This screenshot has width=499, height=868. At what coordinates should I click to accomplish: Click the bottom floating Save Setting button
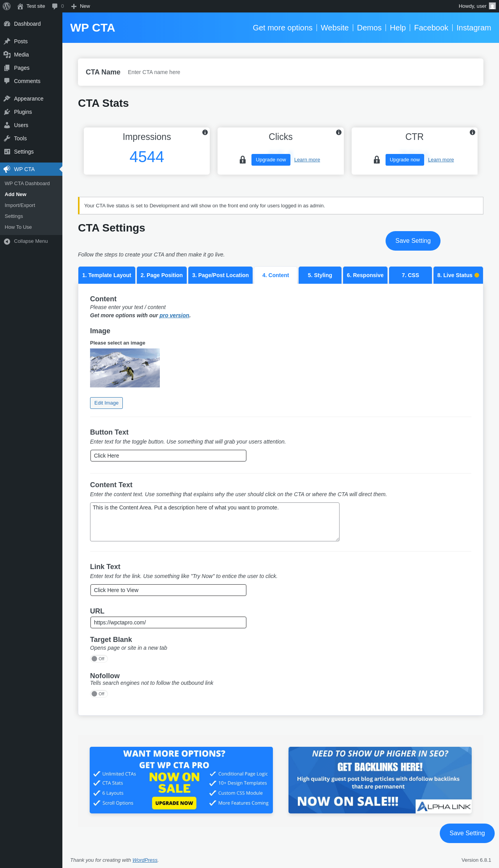point(467,833)
